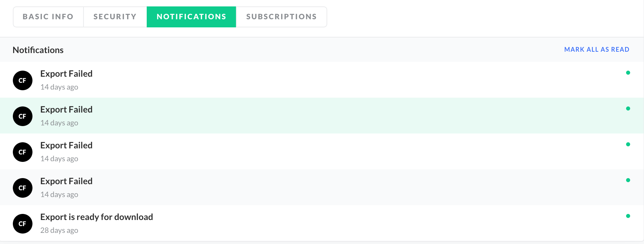Click CF avatar of fourth Export Failed notification
The height and width of the screenshot is (244, 644).
tap(23, 188)
